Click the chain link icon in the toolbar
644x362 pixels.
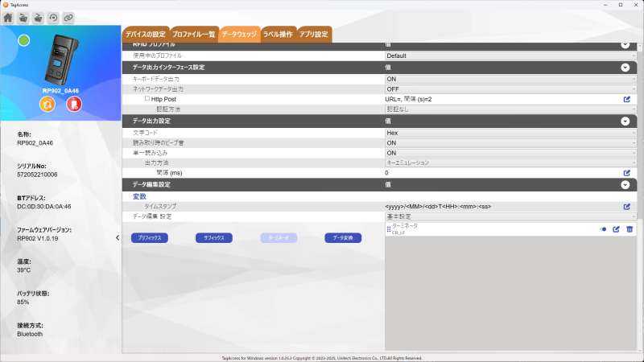68,18
